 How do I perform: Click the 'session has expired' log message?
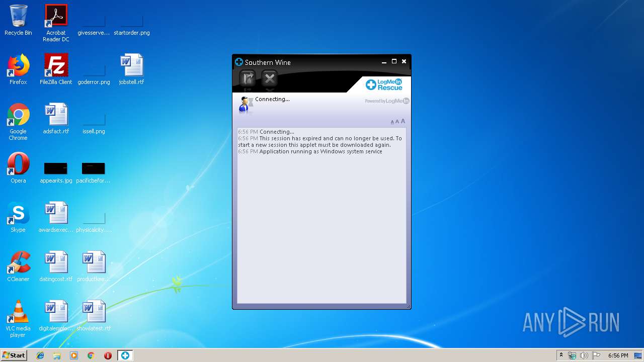pyautogui.click(x=320, y=141)
